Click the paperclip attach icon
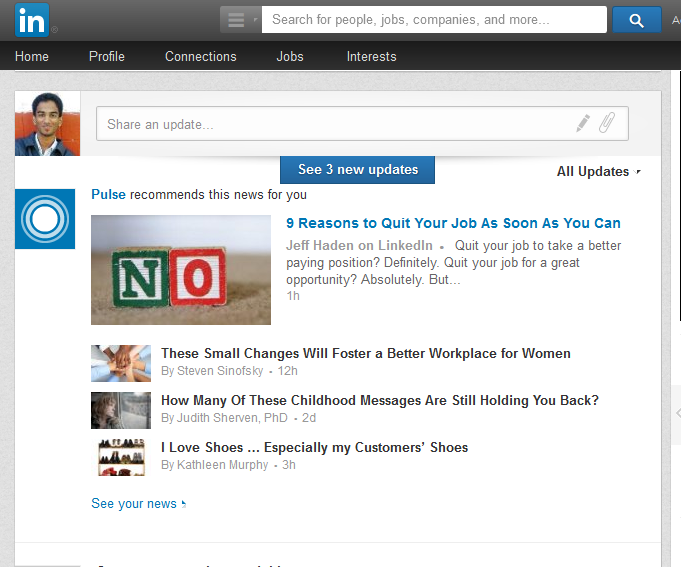Viewport: 681px width, 567px height. [607, 123]
